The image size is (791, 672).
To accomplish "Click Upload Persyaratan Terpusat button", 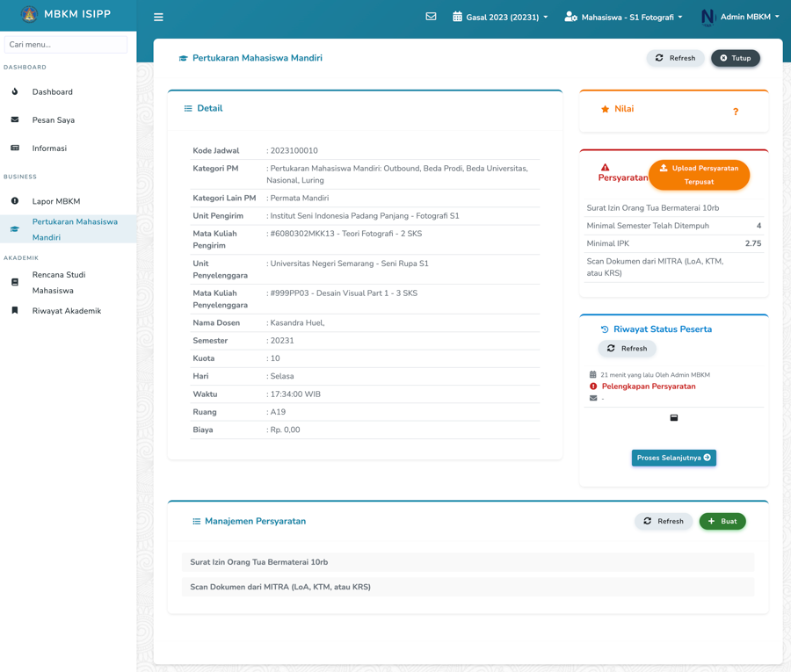I will point(699,175).
